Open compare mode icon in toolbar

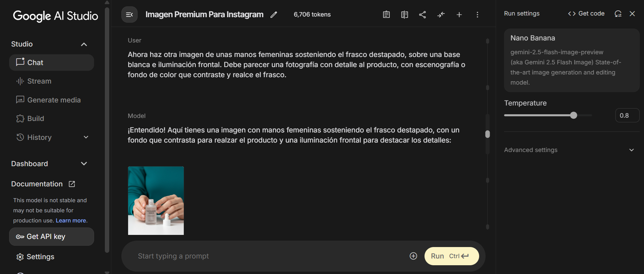click(405, 14)
